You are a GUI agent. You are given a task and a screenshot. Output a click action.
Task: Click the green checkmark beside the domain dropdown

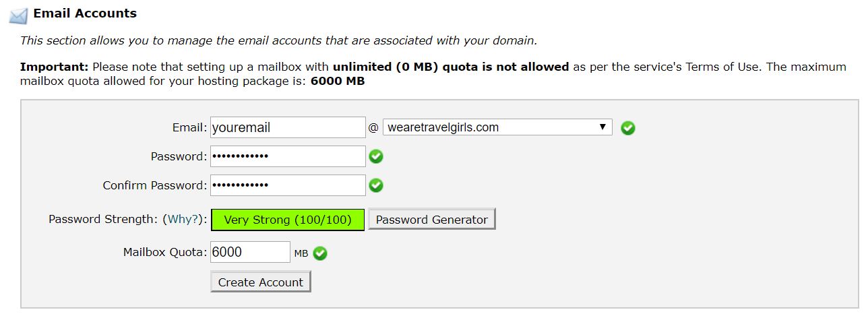coord(627,127)
